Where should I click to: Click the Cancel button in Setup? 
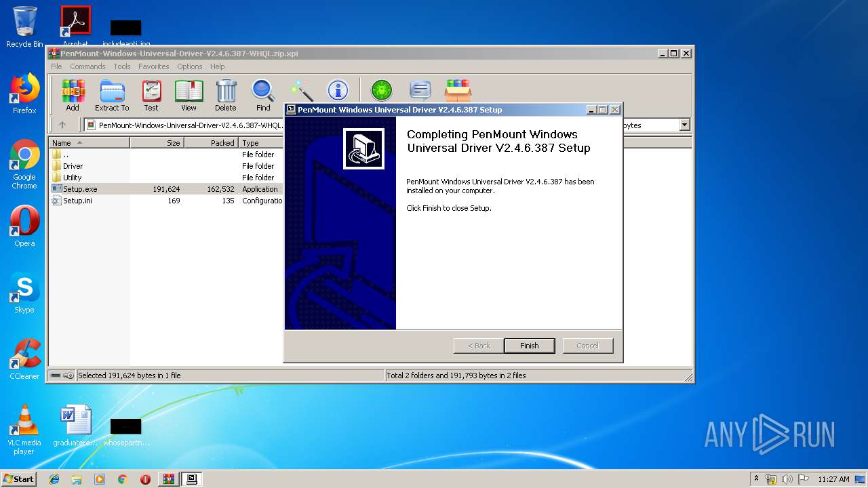(x=588, y=346)
